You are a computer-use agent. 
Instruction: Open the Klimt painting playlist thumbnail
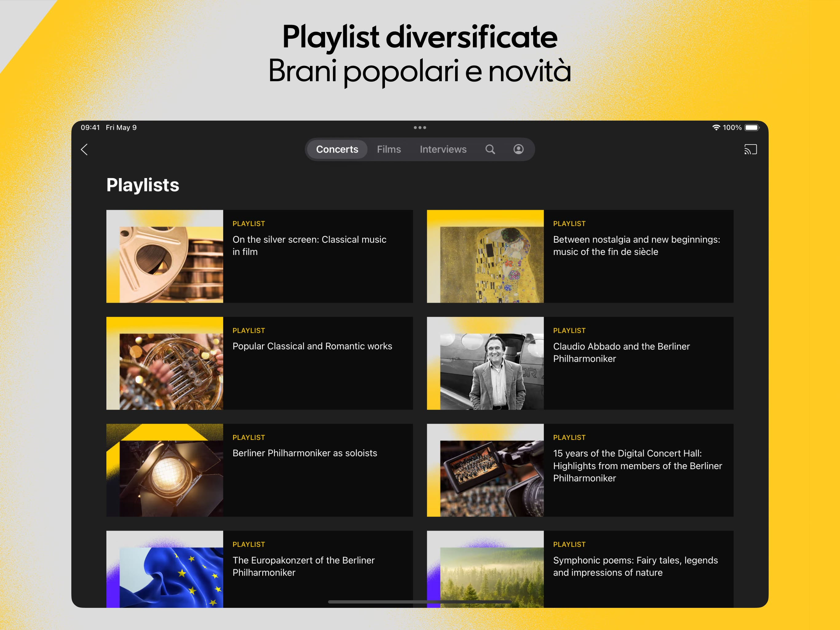[x=485, y=257]
